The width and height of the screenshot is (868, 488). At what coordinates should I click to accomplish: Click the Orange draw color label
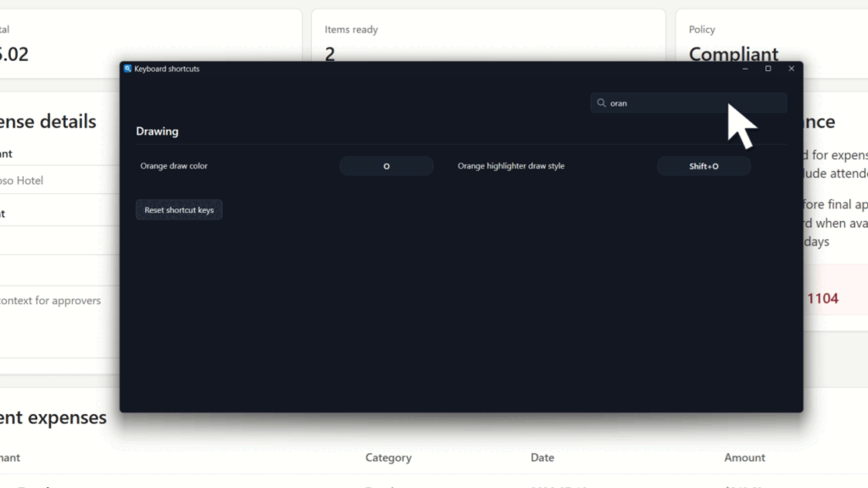pos(174,166)
